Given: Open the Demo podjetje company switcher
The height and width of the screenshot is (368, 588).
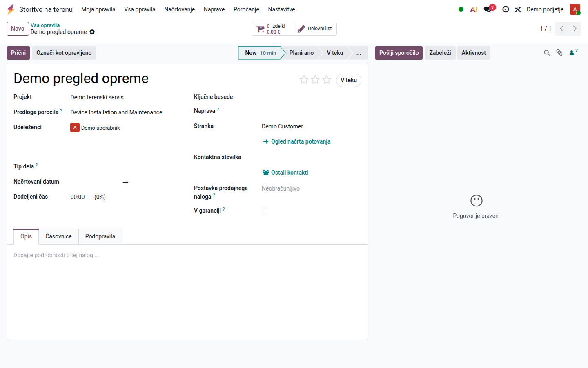Looking at the screenshot, I should [545, 9].
